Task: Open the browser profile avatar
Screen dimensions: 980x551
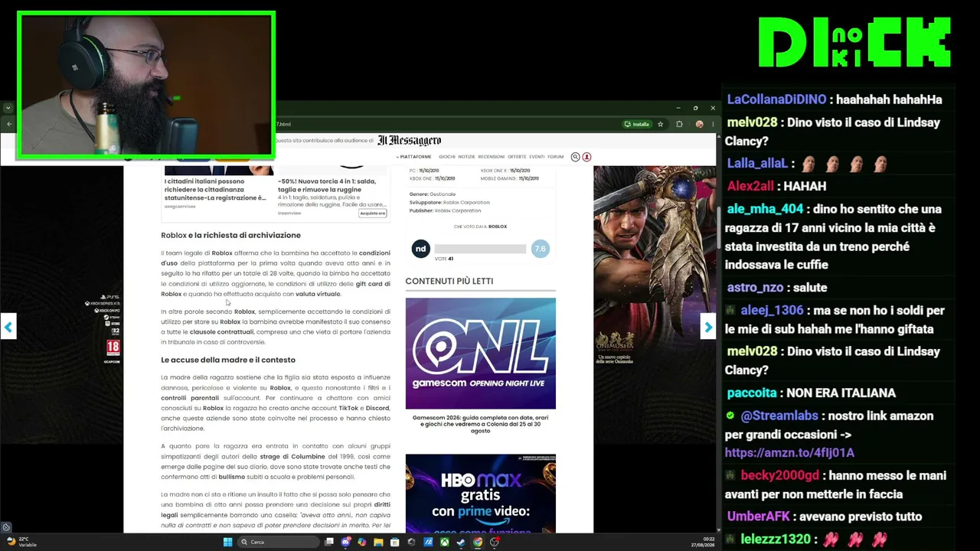Action: coord(699,124)
